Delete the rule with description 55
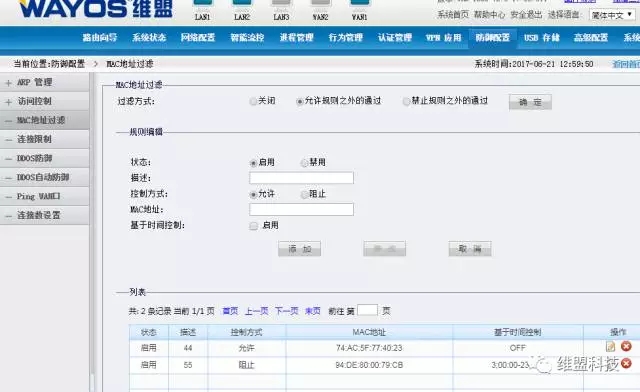Screen dimensions: 640x392 [x=626, y=363]
